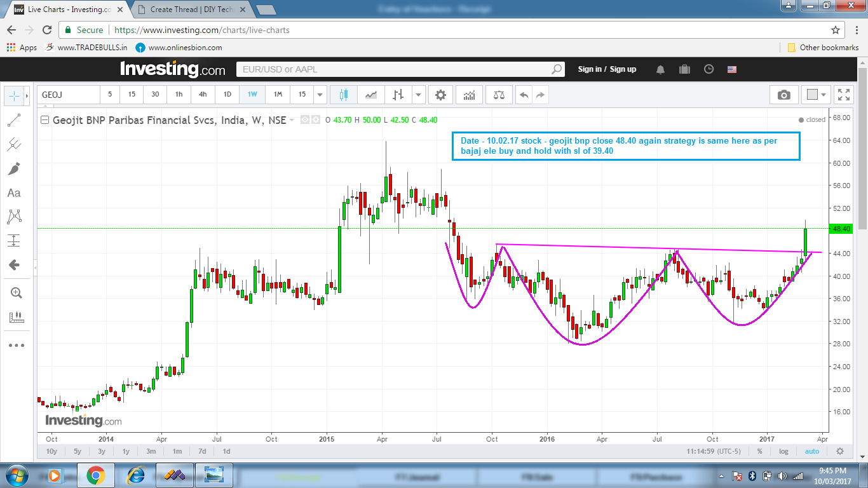This screenshot has width=868, height=488.
Task: Open the indicators menu
Action: (x=470, y=95)
